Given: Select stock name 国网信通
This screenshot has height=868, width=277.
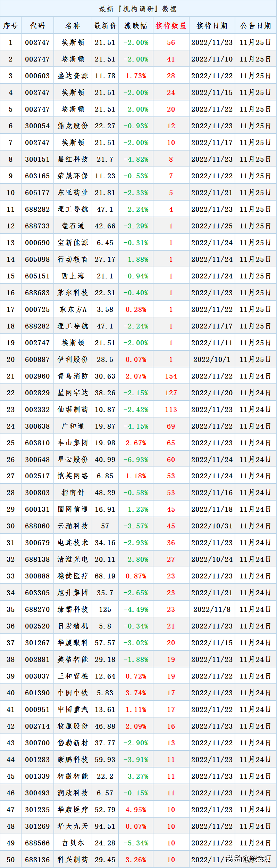Looking at the screenshot, I should pos(73,509).
